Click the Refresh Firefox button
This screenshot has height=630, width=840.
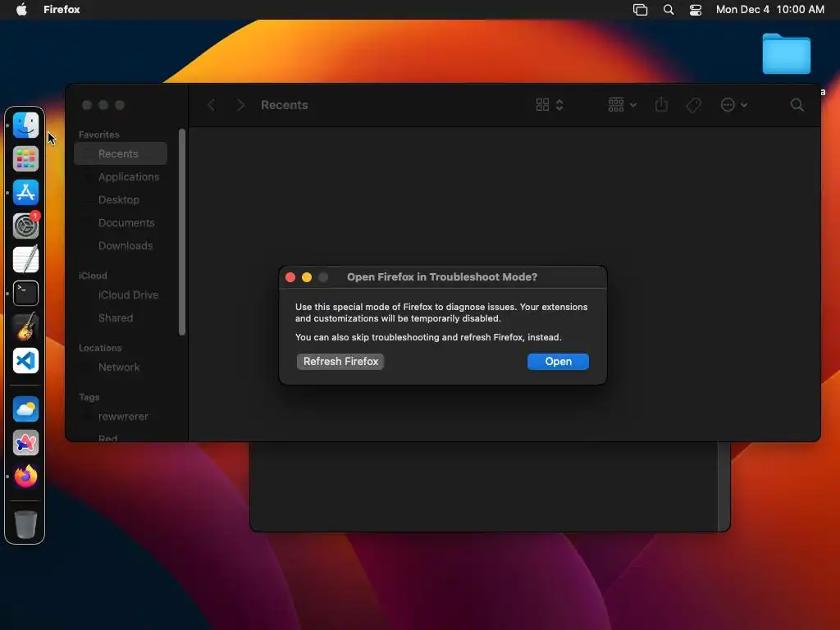[x=340, y=362]
